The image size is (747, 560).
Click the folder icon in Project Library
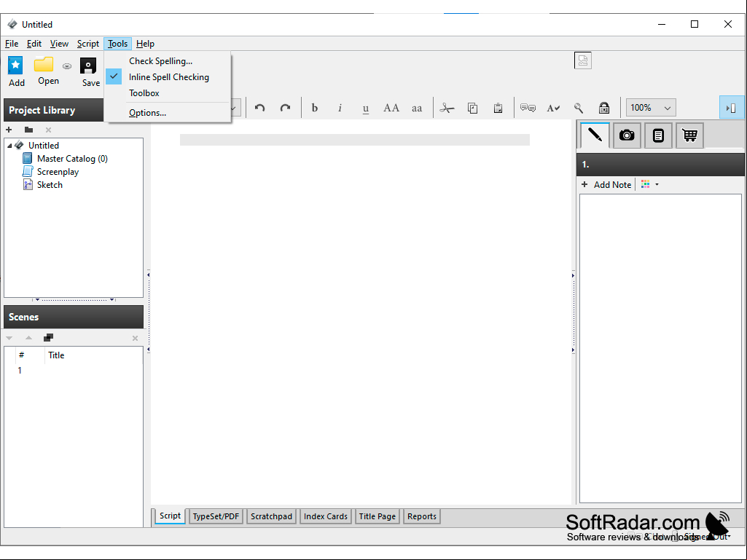pyautogui.click(x=28, y=130)
